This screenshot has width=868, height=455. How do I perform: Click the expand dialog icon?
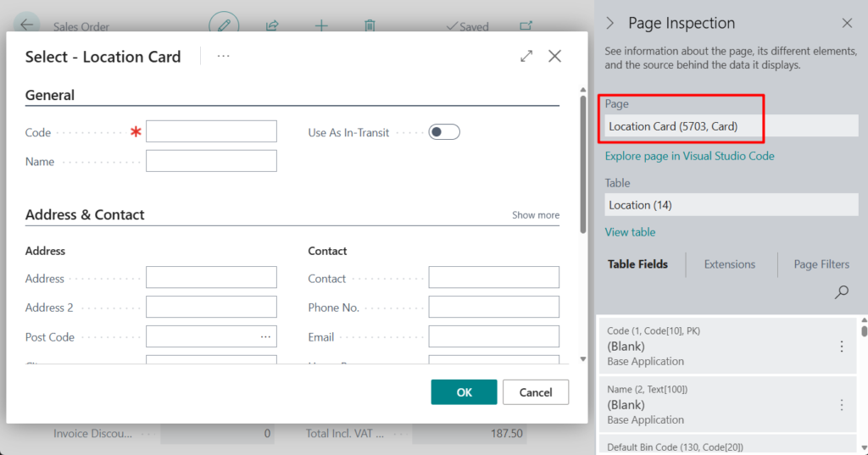coord(526,56)
